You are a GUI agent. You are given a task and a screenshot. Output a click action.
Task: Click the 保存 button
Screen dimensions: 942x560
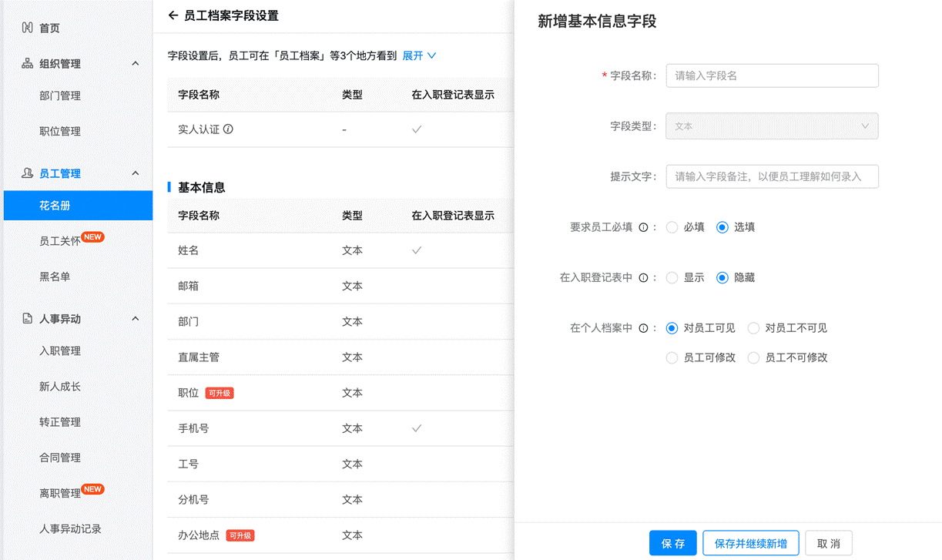[x=672, y=543]
